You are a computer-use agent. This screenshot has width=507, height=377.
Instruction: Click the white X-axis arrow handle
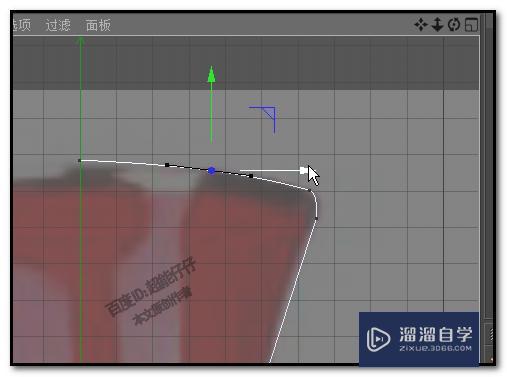[x=304, y=171]
